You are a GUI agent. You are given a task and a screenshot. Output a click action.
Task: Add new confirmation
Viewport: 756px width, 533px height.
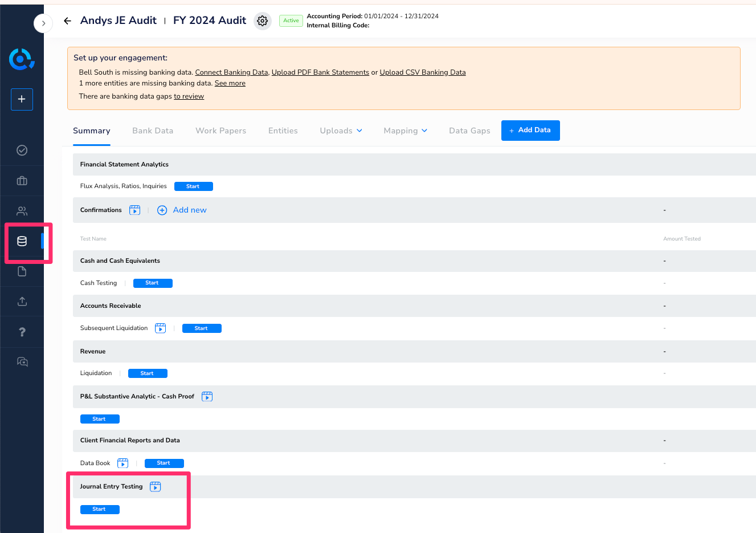182,210
